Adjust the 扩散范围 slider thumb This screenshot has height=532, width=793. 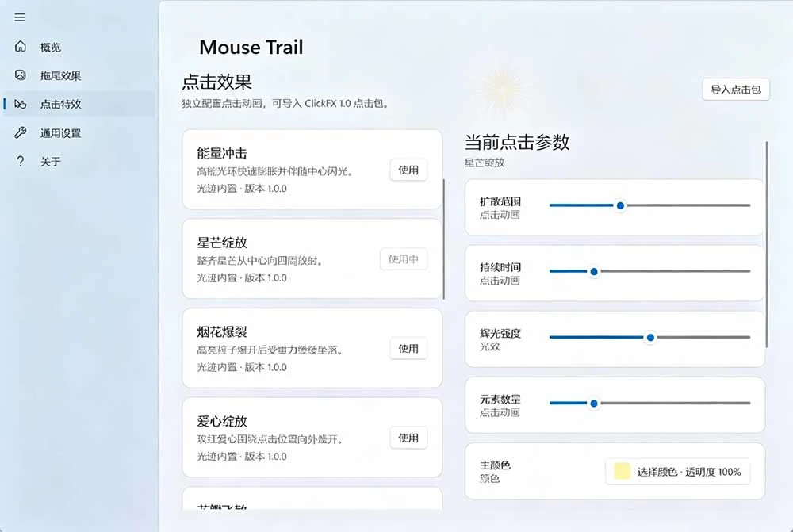pyautogui.click(x=620, y=205)
